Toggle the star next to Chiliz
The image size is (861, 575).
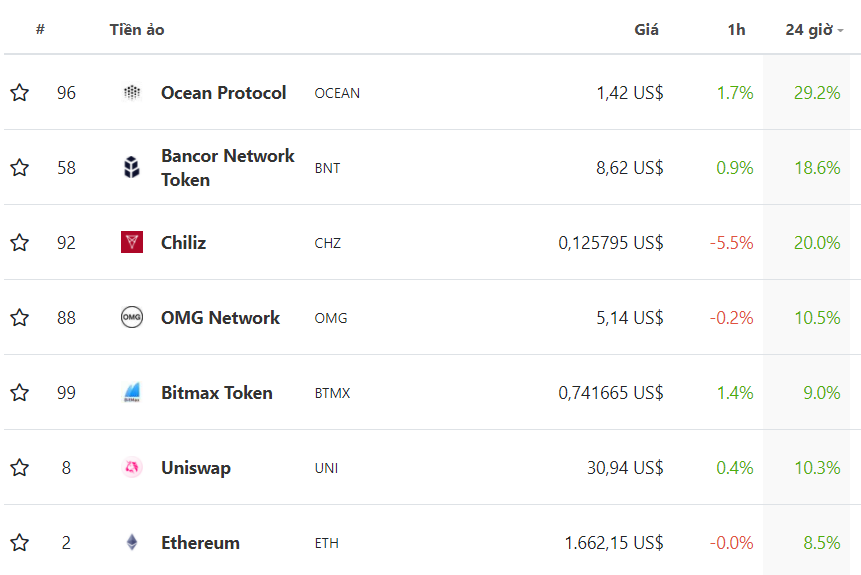[20, 242]
